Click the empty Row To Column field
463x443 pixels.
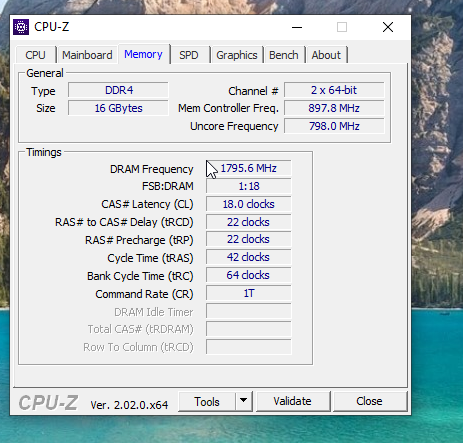(x=249, y=347)
